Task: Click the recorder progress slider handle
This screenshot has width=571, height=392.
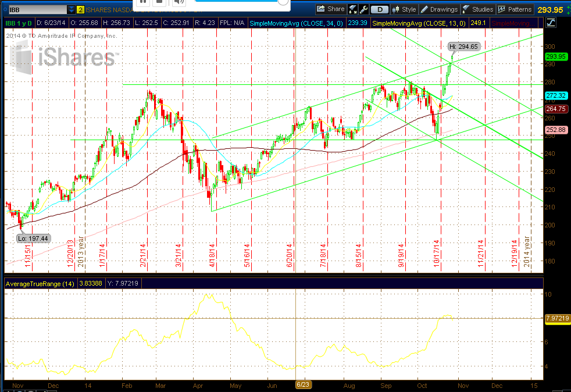Action: coord(283,2)
